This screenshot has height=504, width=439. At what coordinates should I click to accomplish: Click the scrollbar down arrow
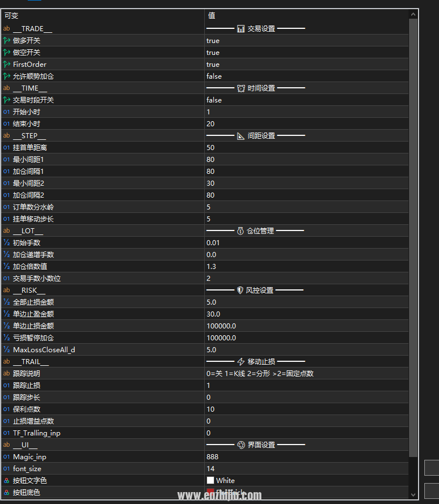(414, 495)
